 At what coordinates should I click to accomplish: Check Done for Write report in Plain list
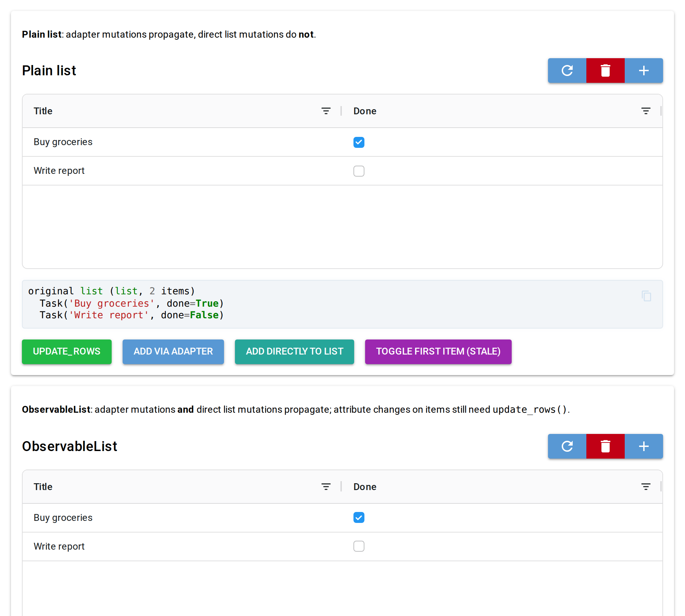click(x=359, y=171)
